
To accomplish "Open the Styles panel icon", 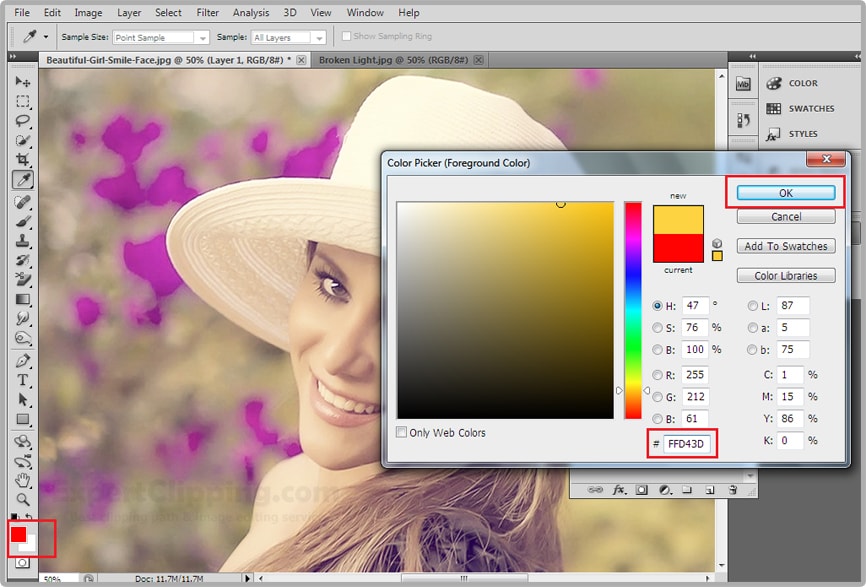I will coord(774,134).
